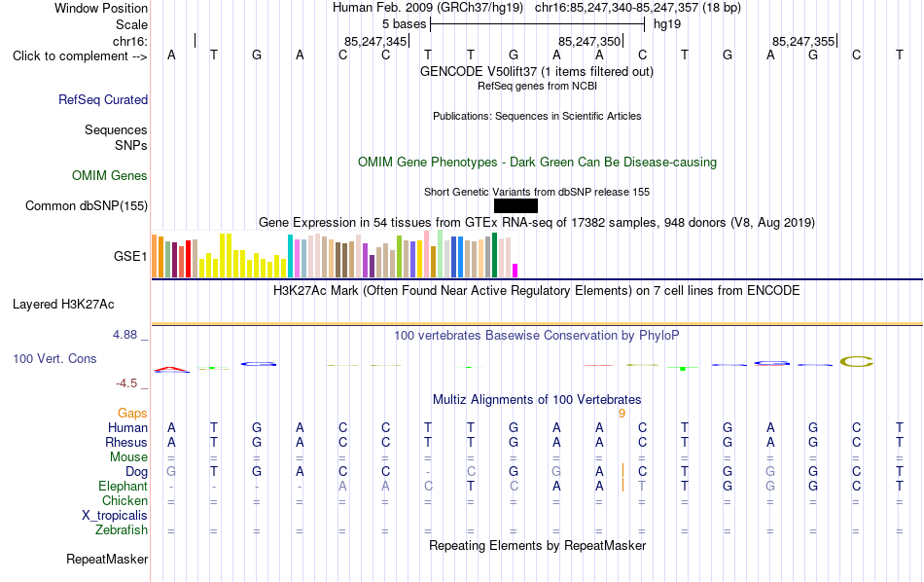924x582 pixels.
Task: Click the orange GTEx expression bar at far left
Action: tap(155, 256)
